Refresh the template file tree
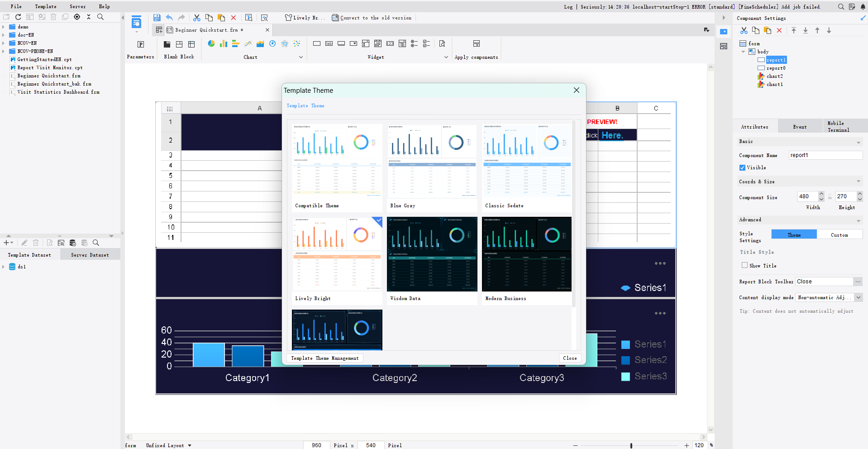 click(x=18, y=17)
